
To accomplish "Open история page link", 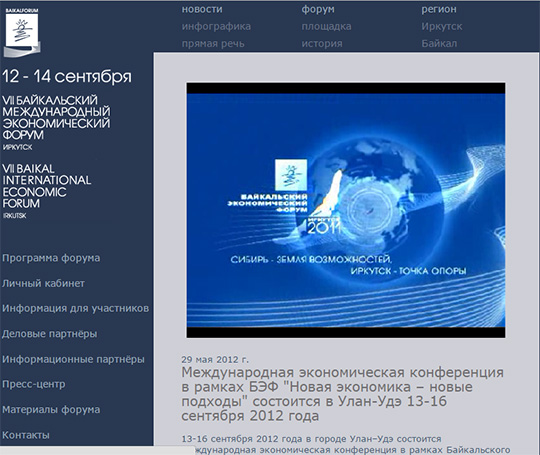I will click(322, 44).
